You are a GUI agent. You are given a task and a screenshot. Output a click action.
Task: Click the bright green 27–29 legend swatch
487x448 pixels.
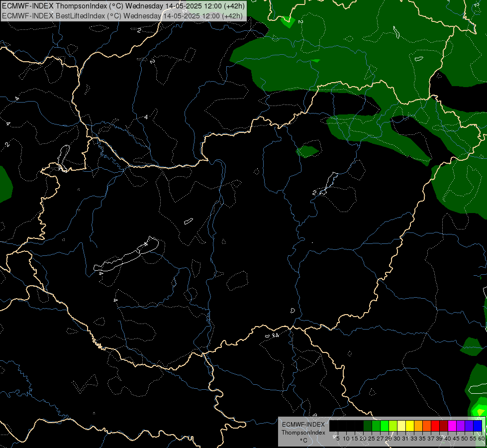(385, 426)
